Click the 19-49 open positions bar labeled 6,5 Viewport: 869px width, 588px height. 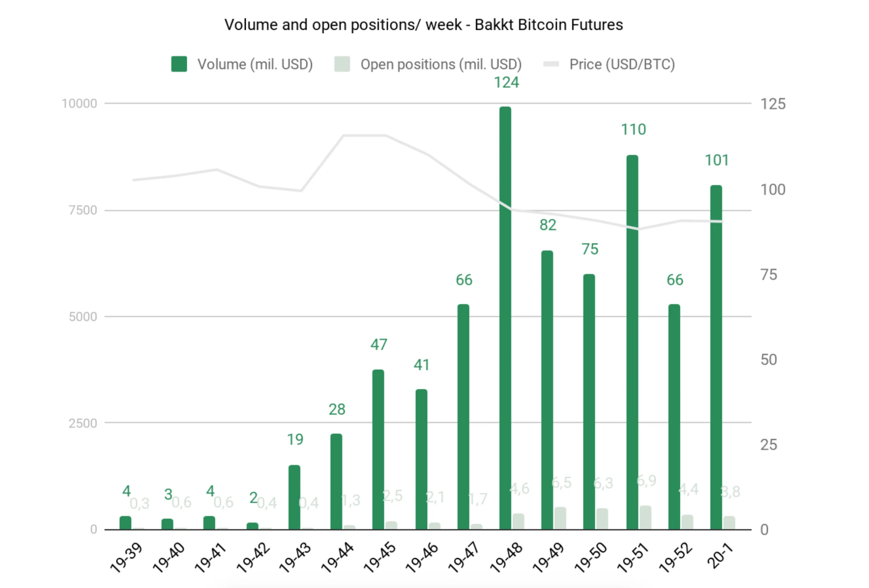point(560,518)
